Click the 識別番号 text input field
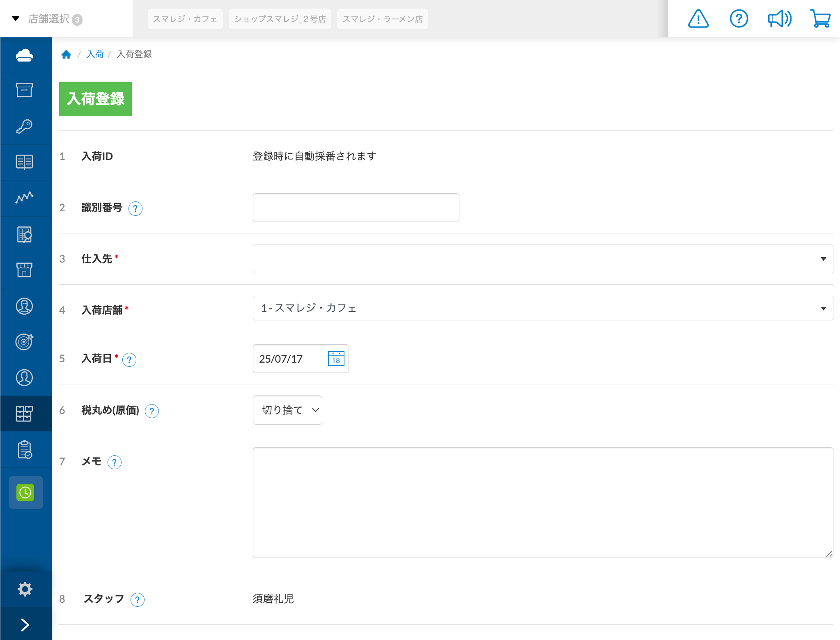The width and height of the screenshot is (840, 640). pyautogui.click(x=356, y=208)
